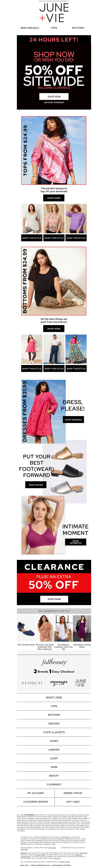Open the New Arrivals menu link
108x868 pixels.
click(x=30, y=28)
